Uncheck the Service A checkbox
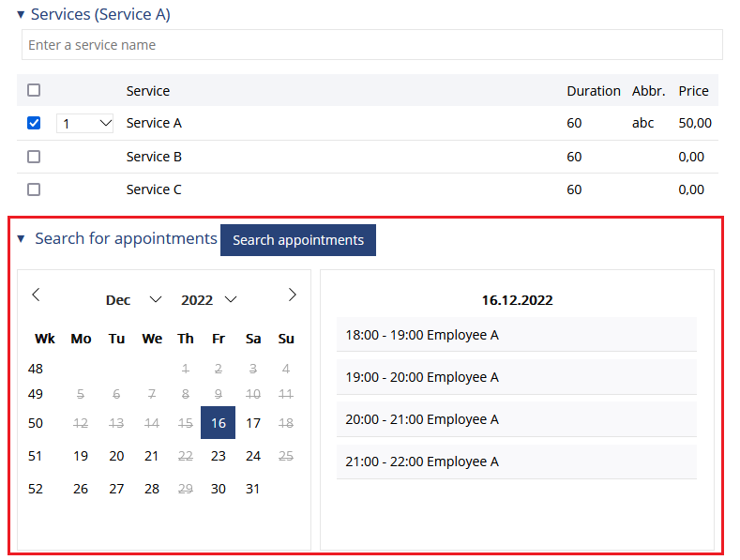Viewport: 740px width, 560px height. (34, 123)
